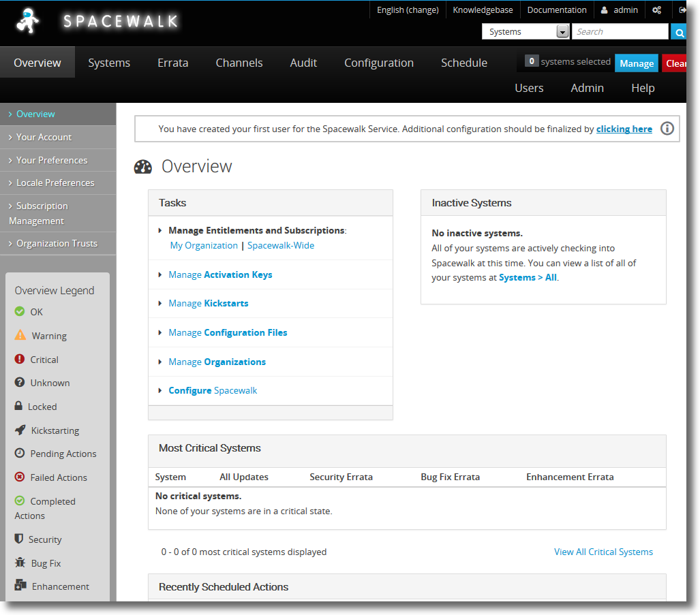This screenshot has width=700, height=615.
Task: Click the Enhancement legend icon
Action: [20, 584]
